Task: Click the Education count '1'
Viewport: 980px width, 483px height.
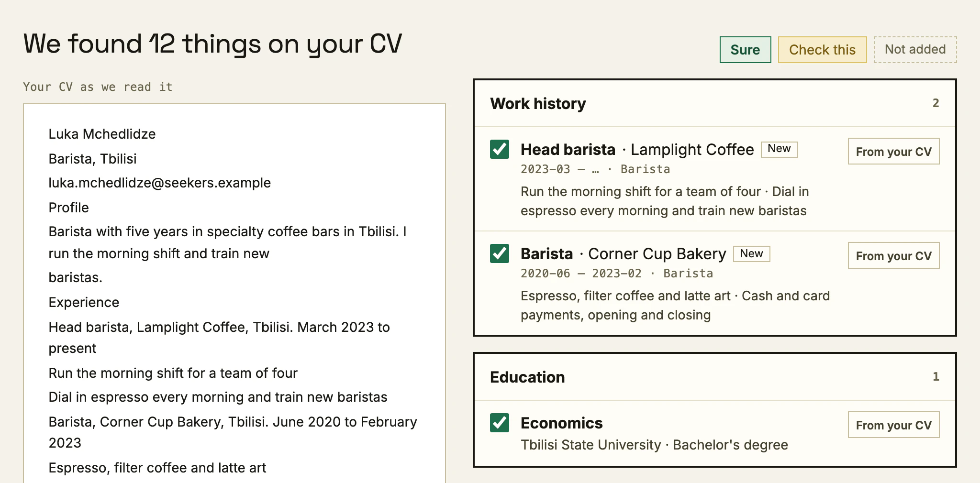Action: click(935, 377)
